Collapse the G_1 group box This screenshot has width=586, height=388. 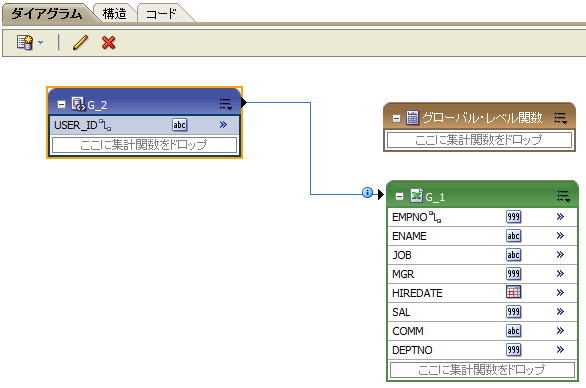(x=400, y=197)
